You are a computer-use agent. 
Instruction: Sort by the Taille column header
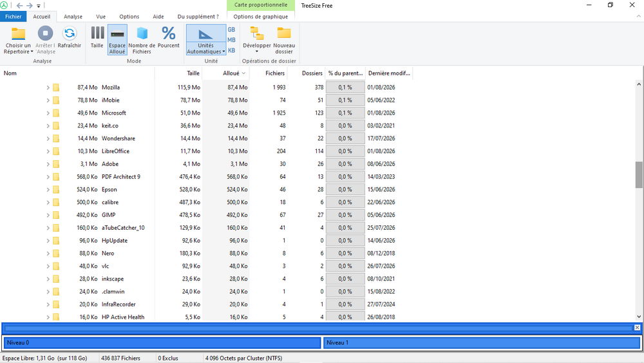(x=178, y=73)
